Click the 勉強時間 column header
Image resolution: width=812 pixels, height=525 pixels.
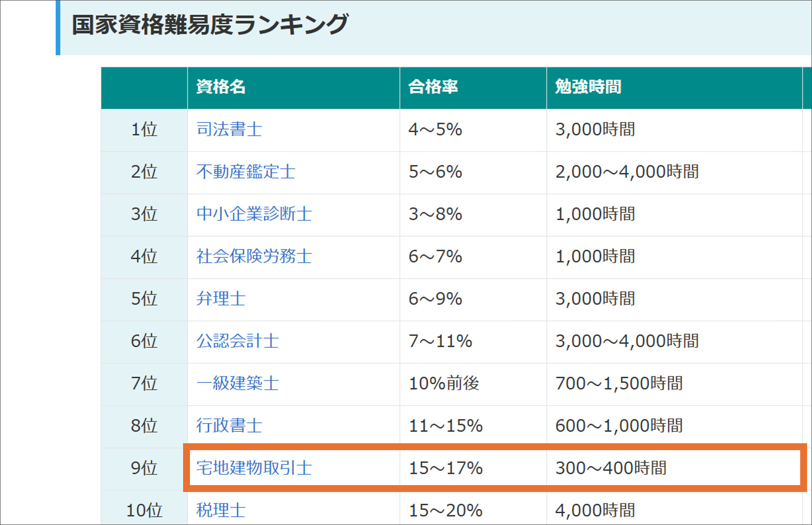(588, 87)
